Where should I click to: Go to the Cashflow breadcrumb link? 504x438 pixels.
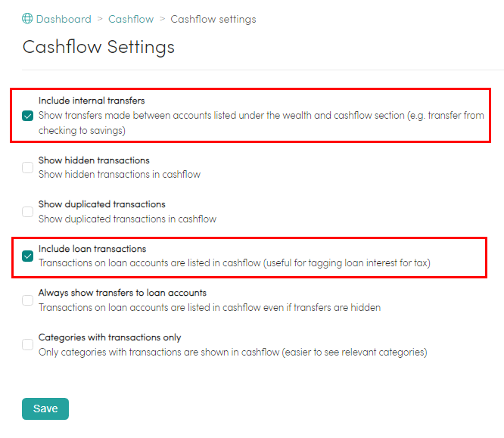(x=131, y=19)
